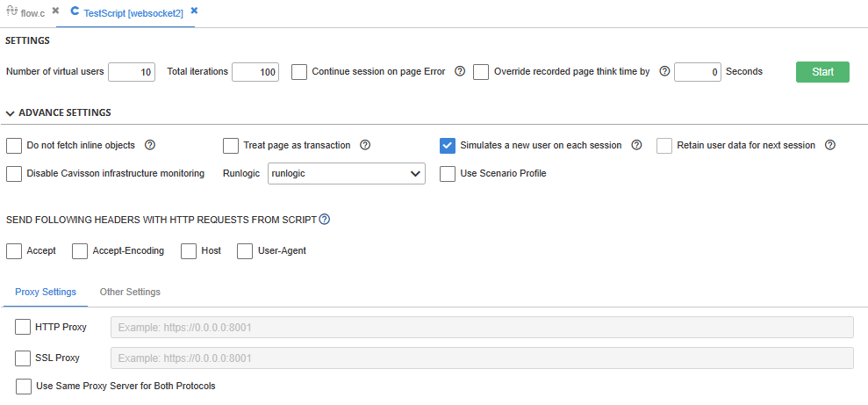This screenshot has height=405, width=868.
Task: Click help icon next to Continue session on page Error
Action: [460, 71]
